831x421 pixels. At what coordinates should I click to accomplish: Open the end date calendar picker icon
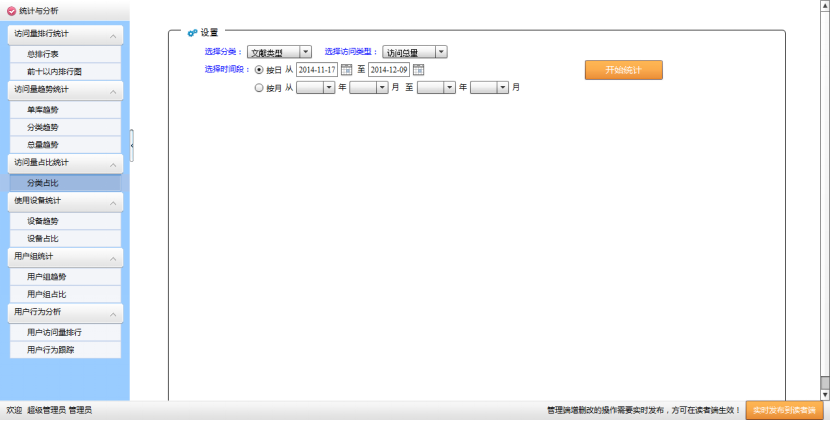(419, 70)
